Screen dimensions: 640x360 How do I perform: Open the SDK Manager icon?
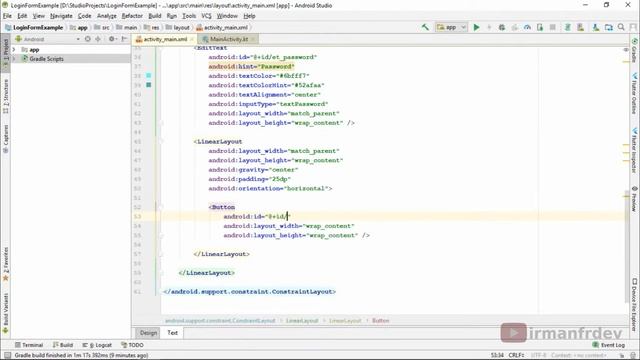[x=596, y=27]
